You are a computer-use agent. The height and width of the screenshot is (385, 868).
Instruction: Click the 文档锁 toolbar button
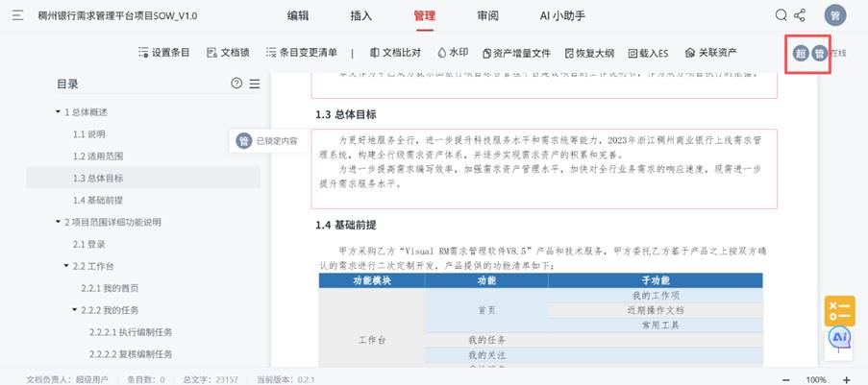(228, 53)
